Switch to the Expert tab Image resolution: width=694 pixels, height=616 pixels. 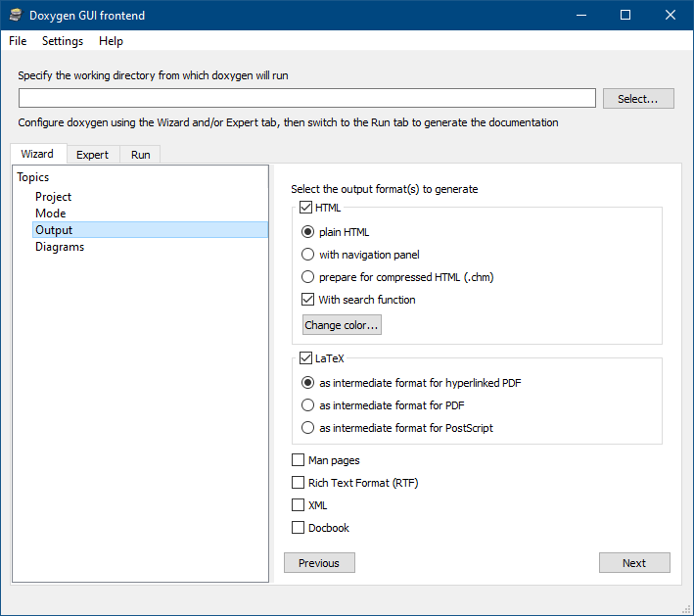click(93, 155)
